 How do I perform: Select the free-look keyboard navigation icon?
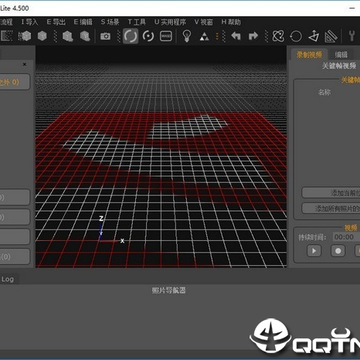(166, 36)
